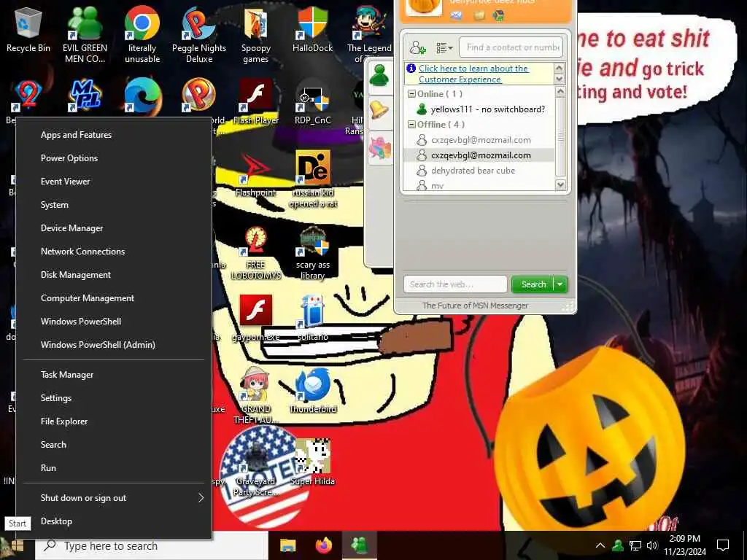Click the contact list scrollbar up arrow

(561, 91)
